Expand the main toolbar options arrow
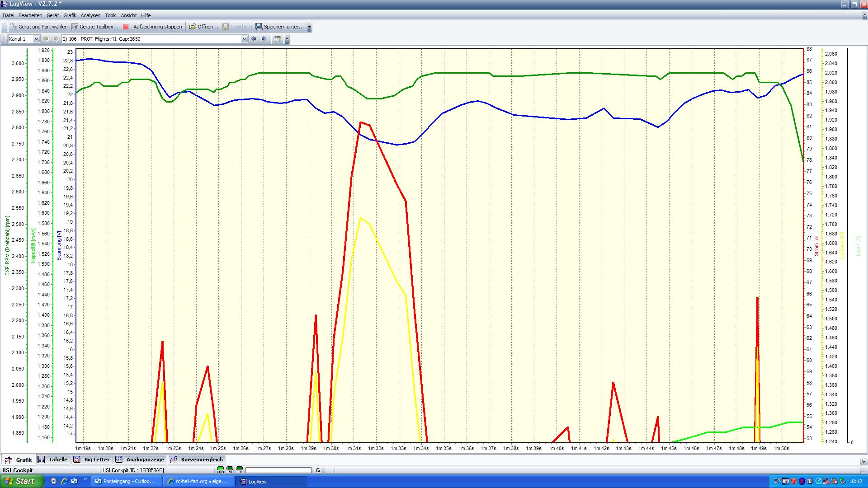The height and width of the screenshot is (488, 868). click(x=309, y=27)
